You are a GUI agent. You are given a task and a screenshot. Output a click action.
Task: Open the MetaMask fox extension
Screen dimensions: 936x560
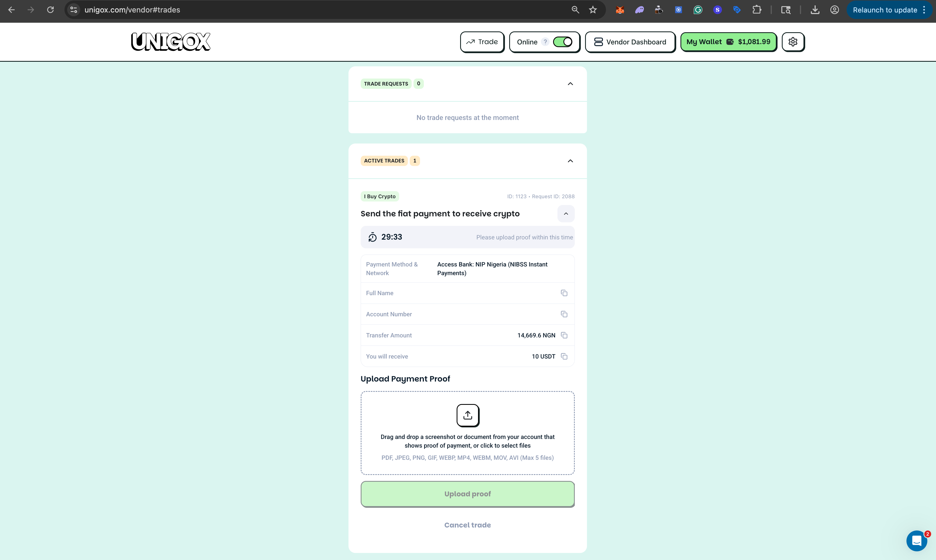point(619,10)
